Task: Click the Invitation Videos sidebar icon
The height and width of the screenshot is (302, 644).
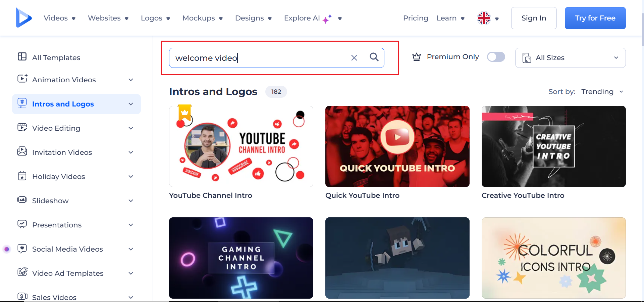Action: (x=22, y=152)
